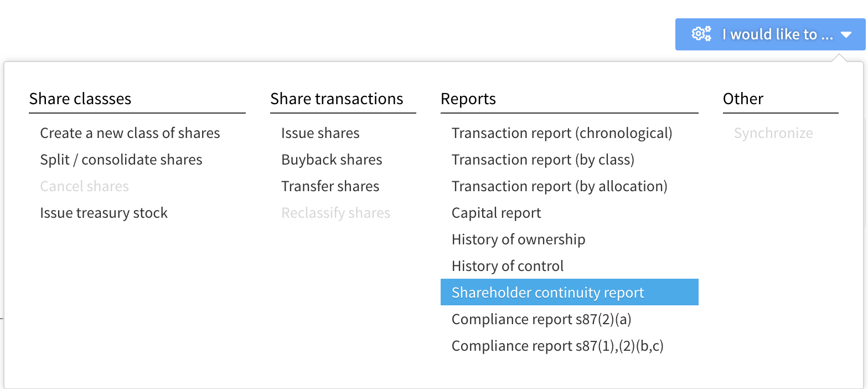Select Buyback shares
868x389 pixels.
(332, 160)
